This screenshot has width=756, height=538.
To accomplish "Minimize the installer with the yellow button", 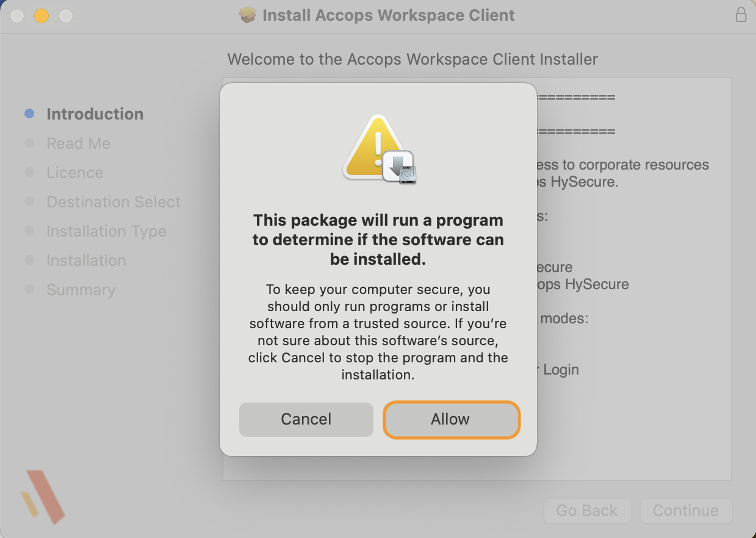I will click(41, 16).
